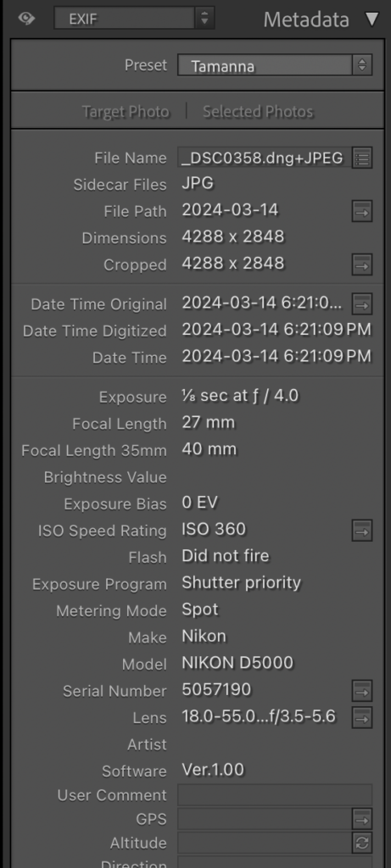This screenshot has width=391, height=868.
Task: Click the File Path arrow to show folder
Action: tap(362, 211)
